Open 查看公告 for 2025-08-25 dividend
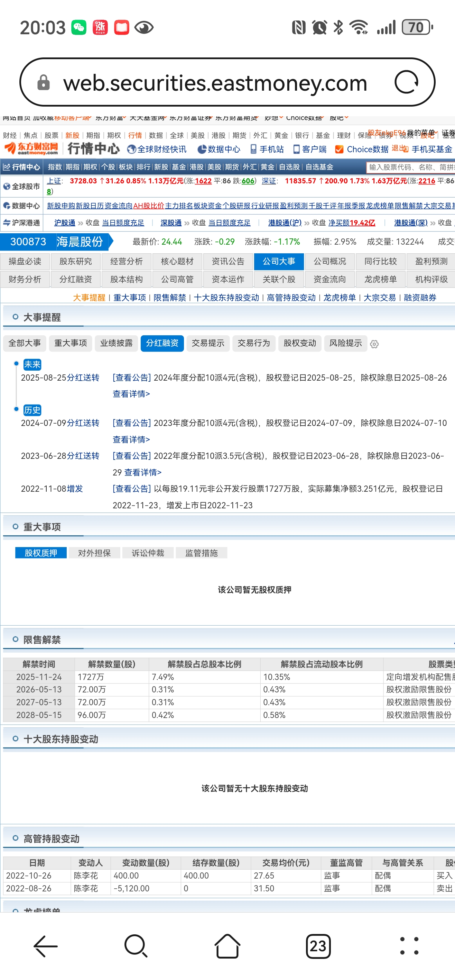 tap(131, 378)
